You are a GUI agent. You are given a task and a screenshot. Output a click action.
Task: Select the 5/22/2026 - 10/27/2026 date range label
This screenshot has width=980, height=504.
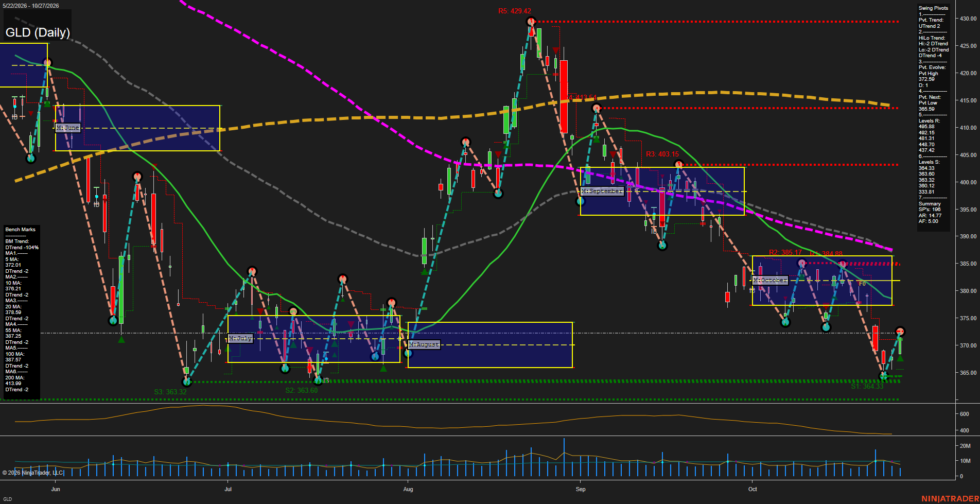tap(31, 6)
